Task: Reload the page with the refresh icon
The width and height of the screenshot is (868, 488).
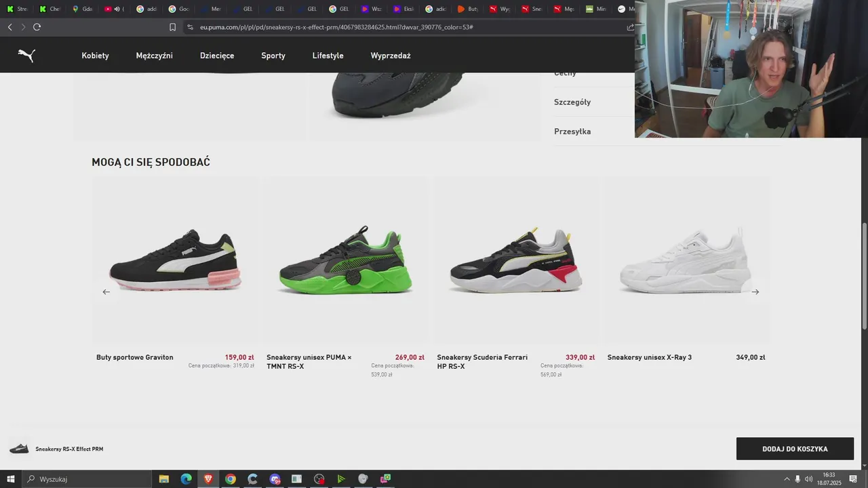Action: pyautogui.click(x=37, y=27)
